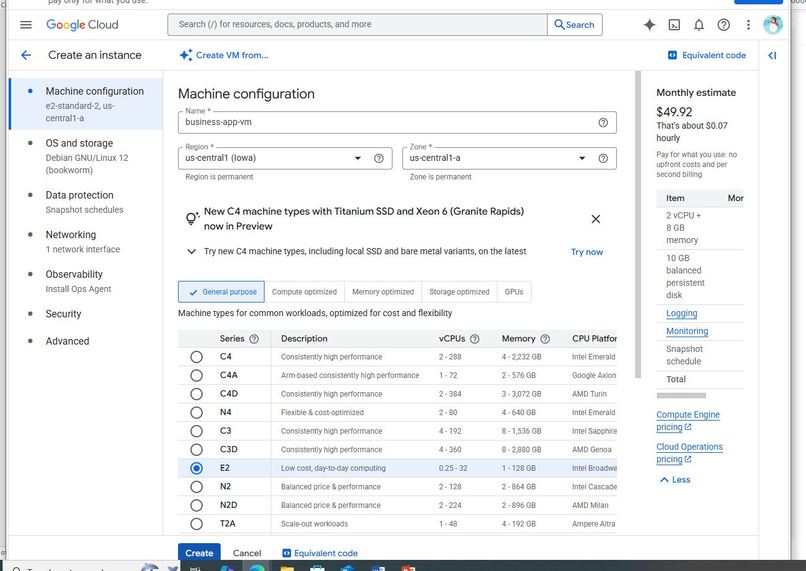Click the Try now link

coord(587,252)
